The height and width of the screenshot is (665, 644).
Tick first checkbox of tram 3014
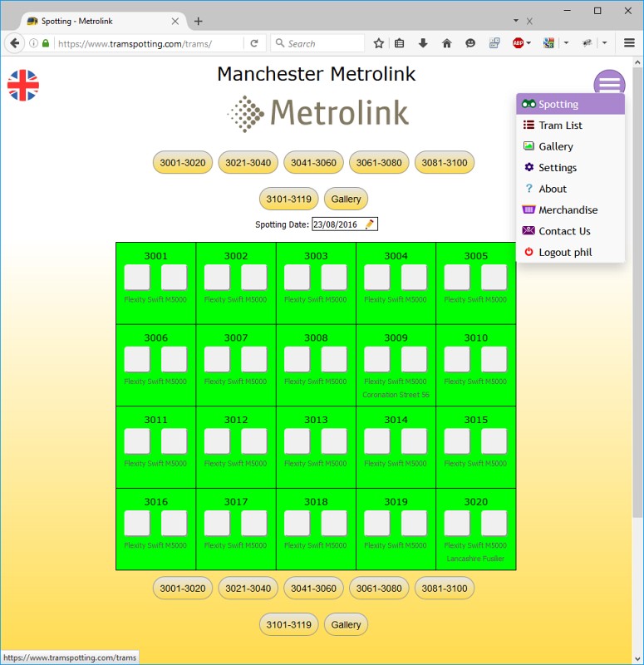[x=377, y=441]
